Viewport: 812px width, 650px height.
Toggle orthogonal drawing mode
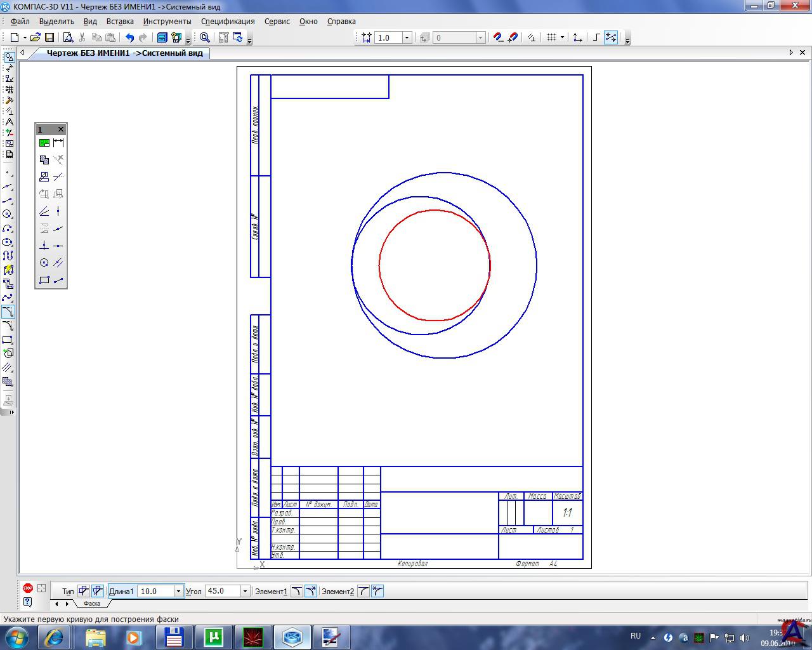pos(596,38)
